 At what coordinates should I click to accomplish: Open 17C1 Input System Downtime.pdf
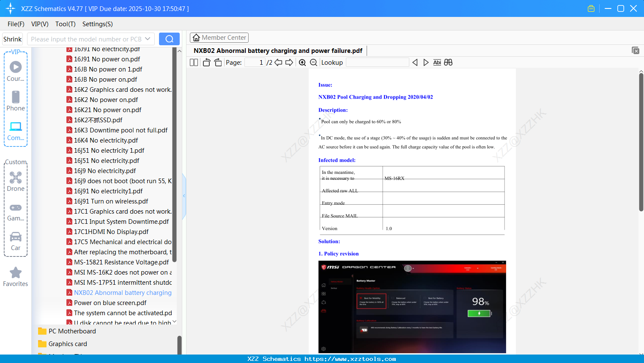pyautogui.click(x=118, y=222)
